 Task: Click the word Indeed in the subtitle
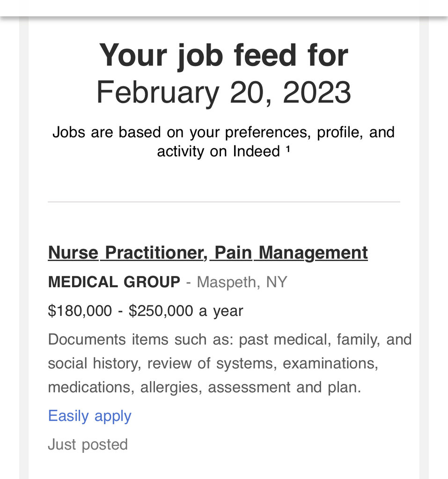tap(256, 151)
